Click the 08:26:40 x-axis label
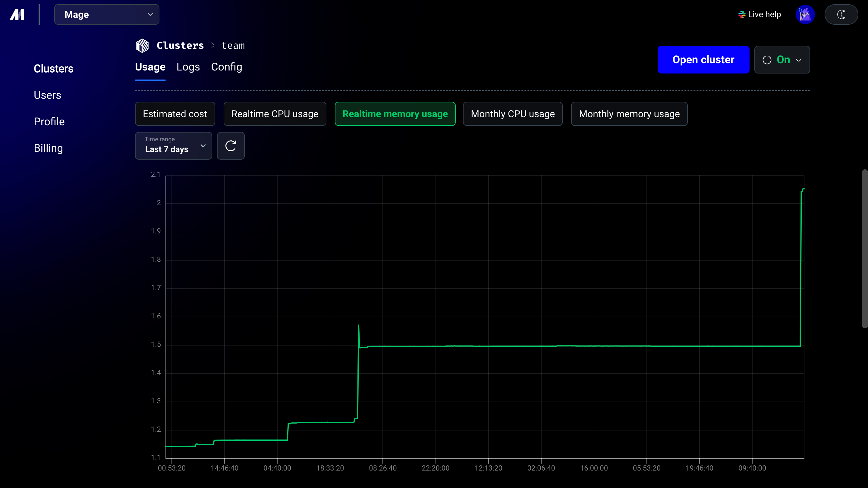The height and width of the screenshot is (488, 868). pyautogui.click(x=383, y=468)
